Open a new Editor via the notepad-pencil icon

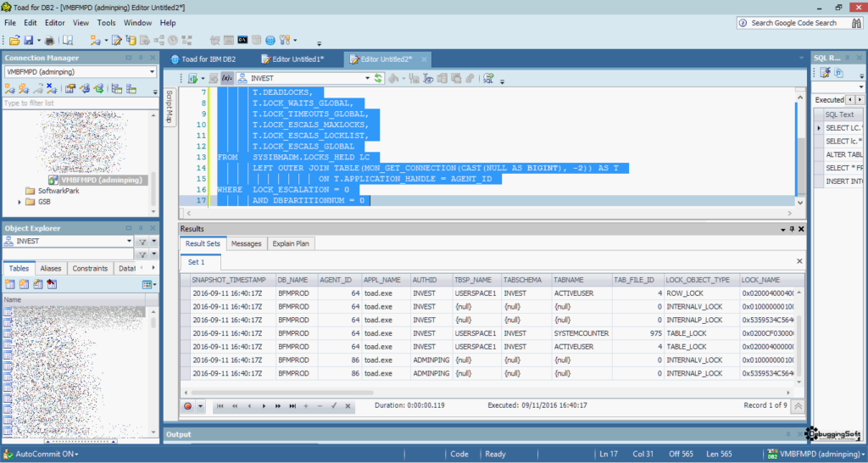[117, 40]
